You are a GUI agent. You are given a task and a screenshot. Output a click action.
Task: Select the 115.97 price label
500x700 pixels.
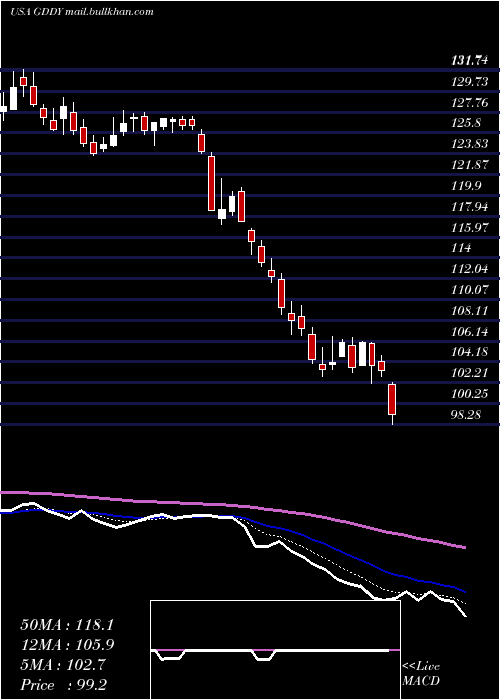[469, 227]
